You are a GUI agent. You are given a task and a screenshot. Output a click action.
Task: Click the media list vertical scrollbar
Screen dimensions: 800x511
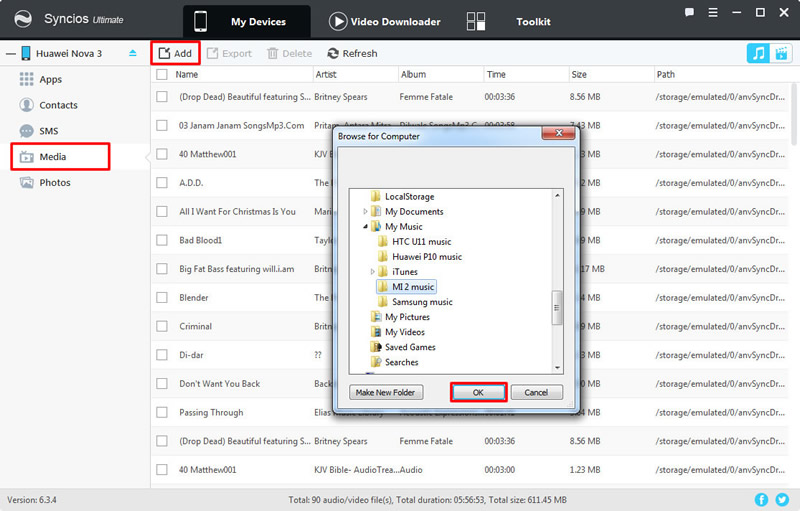pyautogui.click(x=794, y=115)
